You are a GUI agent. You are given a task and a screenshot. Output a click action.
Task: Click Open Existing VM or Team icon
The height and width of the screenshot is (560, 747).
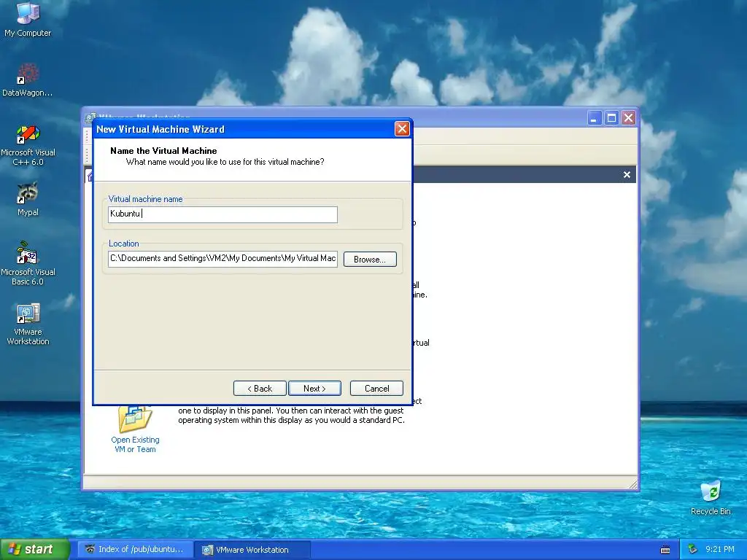click(x=135, y=419)
